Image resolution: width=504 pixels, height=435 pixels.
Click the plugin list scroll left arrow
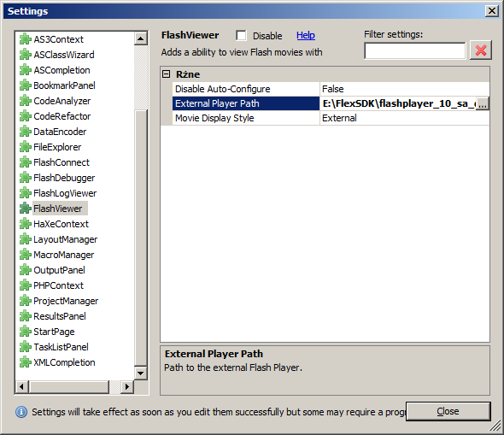pyautogui.click(x=21, y=386)
